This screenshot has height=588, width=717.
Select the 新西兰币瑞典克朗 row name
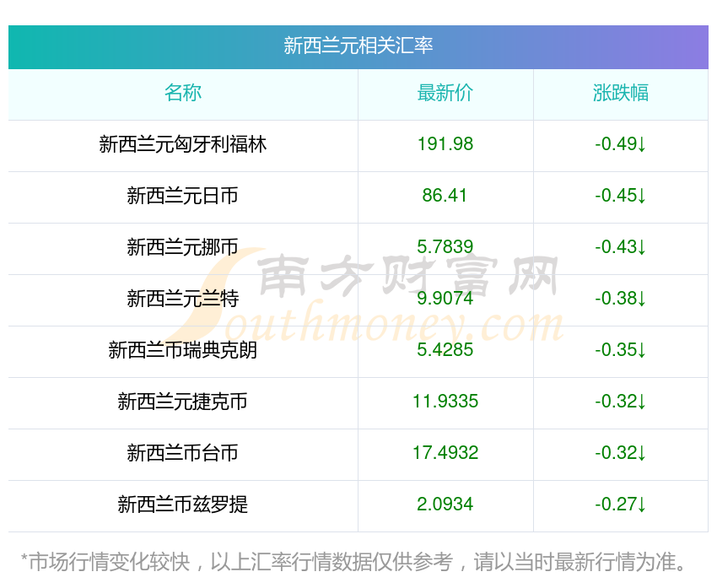pos(183,350)
